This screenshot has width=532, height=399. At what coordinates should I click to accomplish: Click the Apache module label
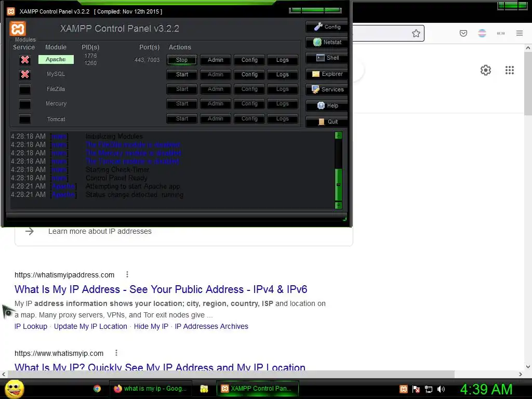coord(56,59)
